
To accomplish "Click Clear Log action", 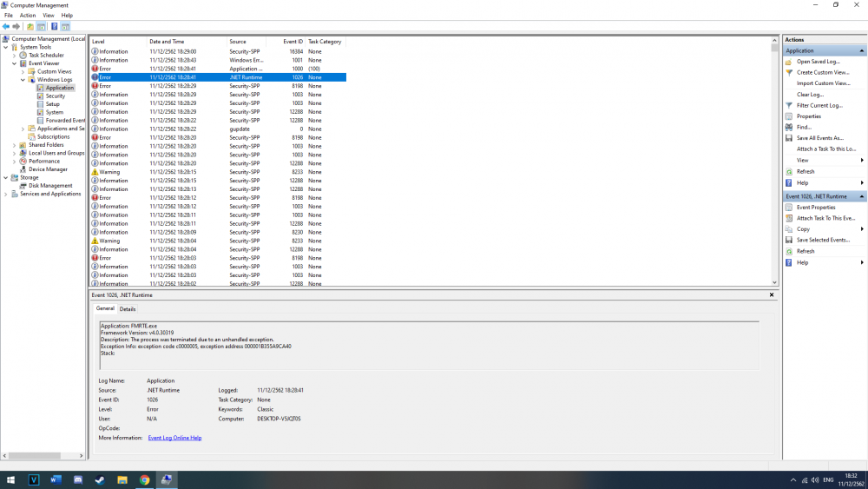I will coord(810,94).
